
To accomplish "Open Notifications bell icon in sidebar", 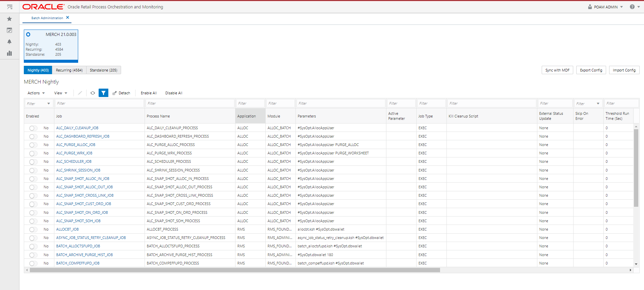I will [9, 42].
